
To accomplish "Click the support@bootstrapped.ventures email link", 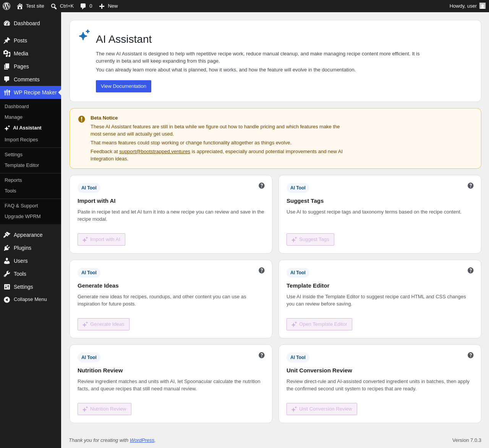I will click(155, 152).
